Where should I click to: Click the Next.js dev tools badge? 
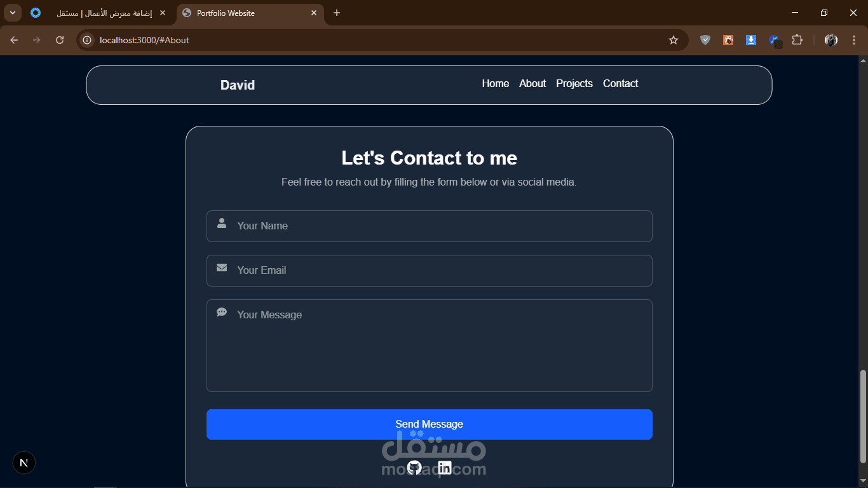[24, 463]
